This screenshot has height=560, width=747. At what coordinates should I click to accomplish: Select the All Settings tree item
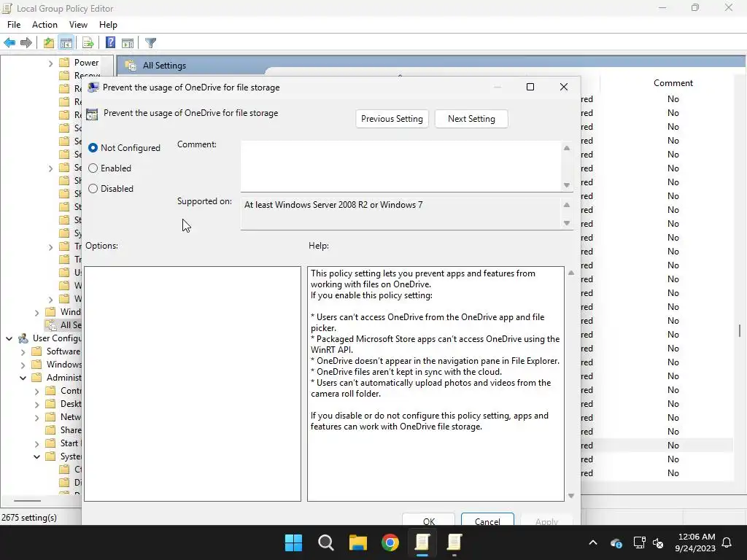coord(63,325)
